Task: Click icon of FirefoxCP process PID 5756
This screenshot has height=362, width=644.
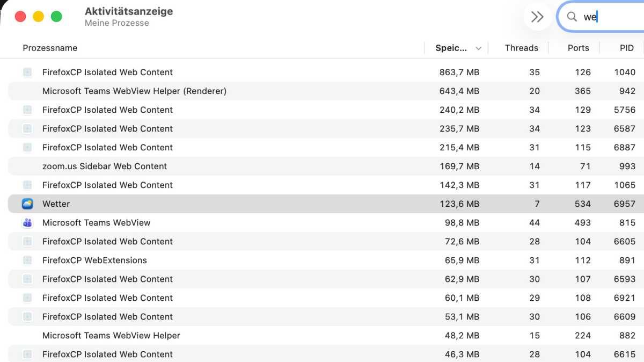Action: tap(27, 110)
